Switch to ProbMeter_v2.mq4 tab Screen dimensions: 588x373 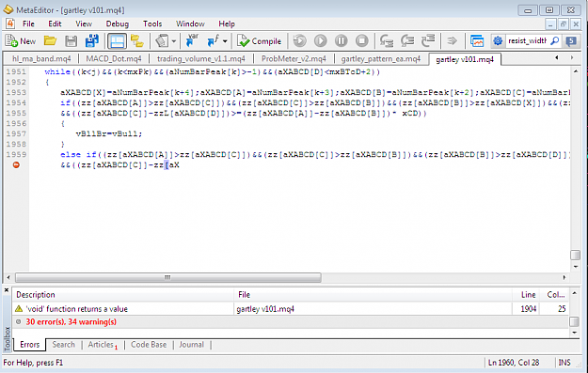point(294,59)
